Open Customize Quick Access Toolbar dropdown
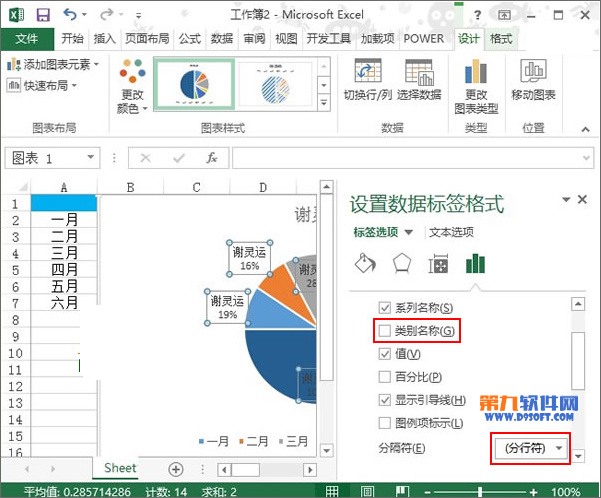This screenshot has width=601, height=498. 138,15
